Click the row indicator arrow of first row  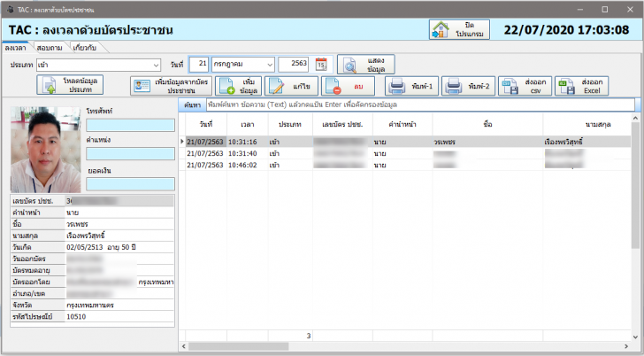coord(182,142)
